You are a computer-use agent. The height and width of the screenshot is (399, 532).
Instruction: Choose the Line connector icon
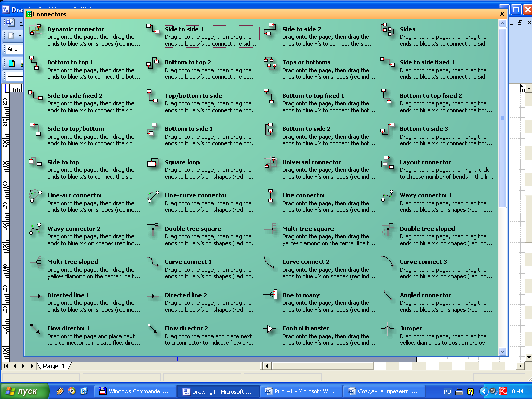[x=270, y=196]
